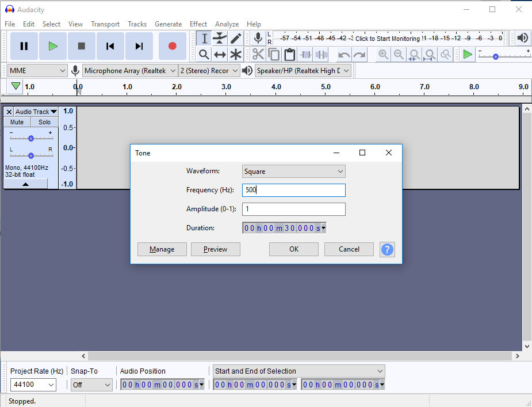
Task: Select the Draw tool
Action: (x=236, y=38)
